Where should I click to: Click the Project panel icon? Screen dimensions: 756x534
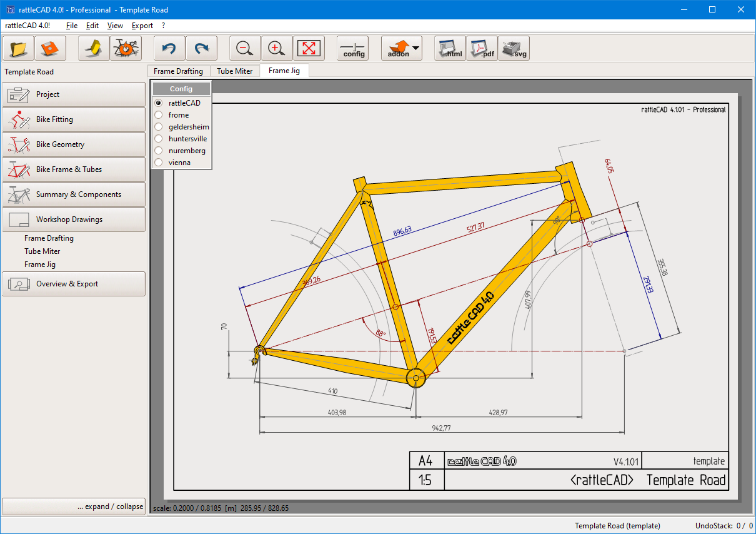pos(19,94)
